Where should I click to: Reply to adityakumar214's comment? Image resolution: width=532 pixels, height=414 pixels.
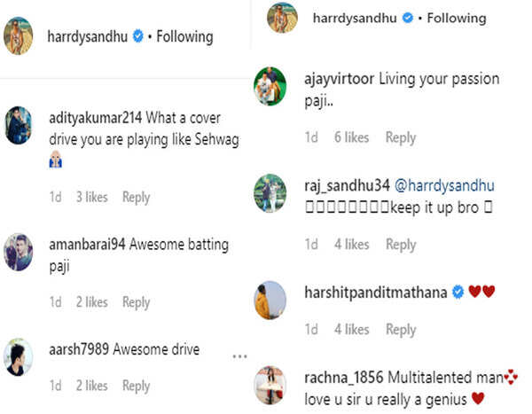(136, 198)
